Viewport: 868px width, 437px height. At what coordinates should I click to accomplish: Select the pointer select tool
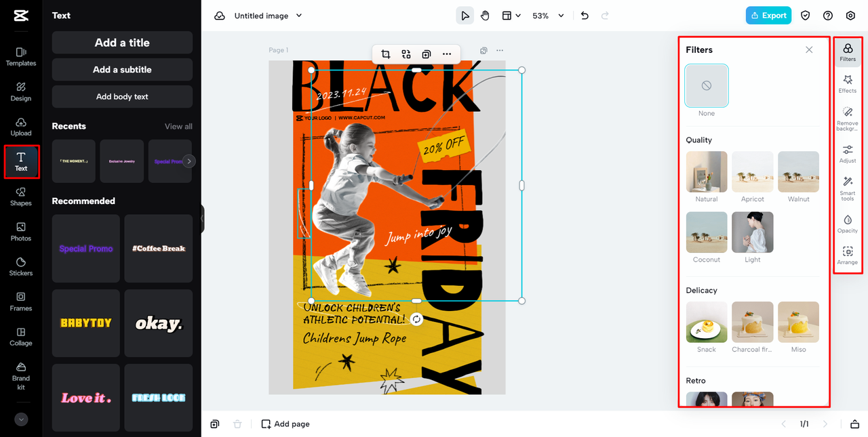coord(465,16)
